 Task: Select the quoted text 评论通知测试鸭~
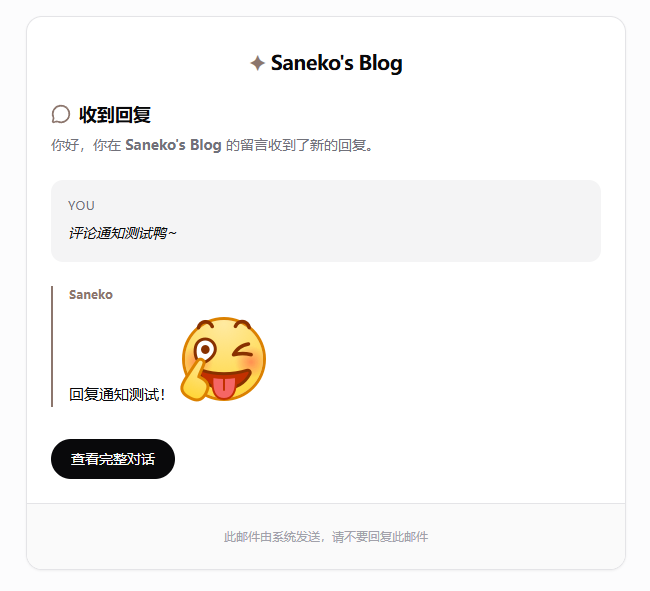pyautogui.click(x=123, y=233)
